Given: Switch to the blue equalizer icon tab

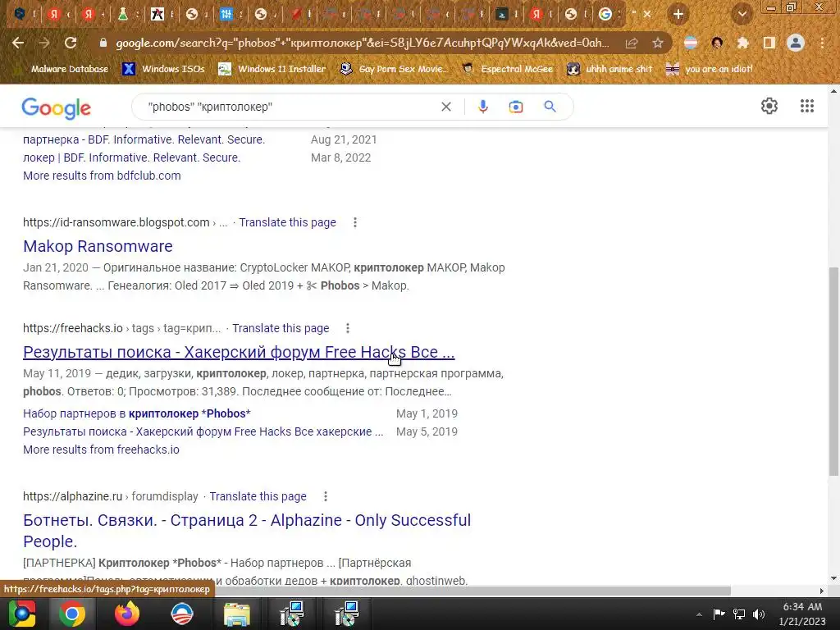Looking at the screenshot, I should pyautogui.click(x=226, y=14).
